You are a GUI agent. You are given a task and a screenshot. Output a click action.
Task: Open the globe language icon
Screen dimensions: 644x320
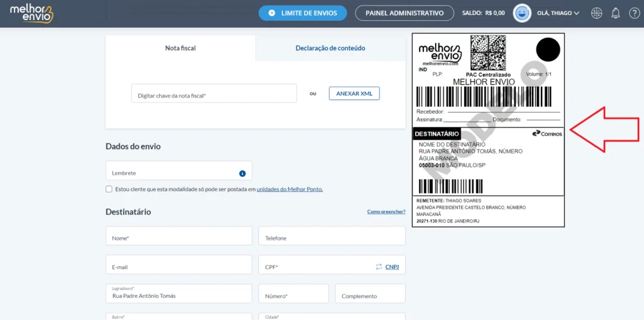[x=596, y=13]
